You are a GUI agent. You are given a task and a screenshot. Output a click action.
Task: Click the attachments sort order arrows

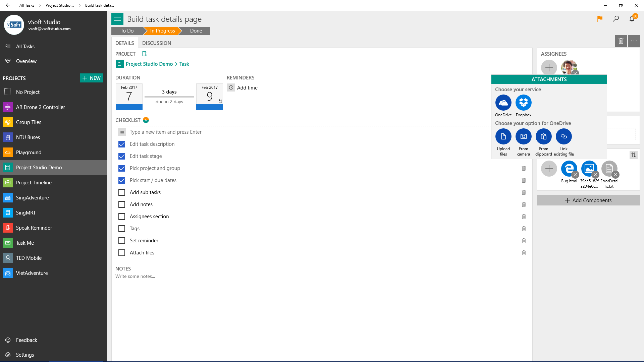[633, 155]
